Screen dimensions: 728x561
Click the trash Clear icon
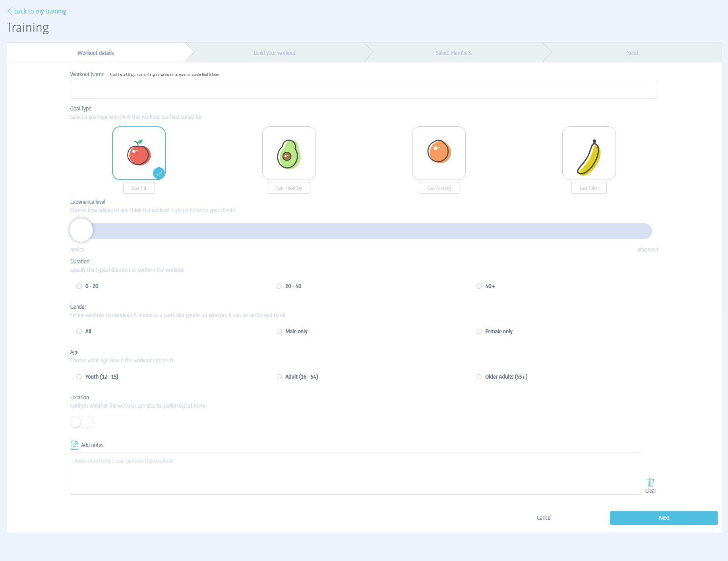(651, 482)
